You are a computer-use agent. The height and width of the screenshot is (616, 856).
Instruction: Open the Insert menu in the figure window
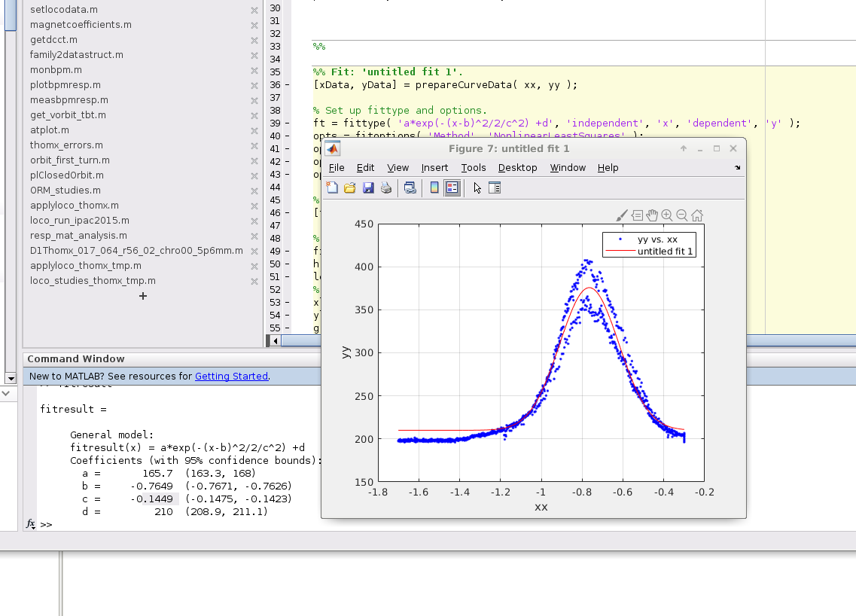(x=434, y=168)
